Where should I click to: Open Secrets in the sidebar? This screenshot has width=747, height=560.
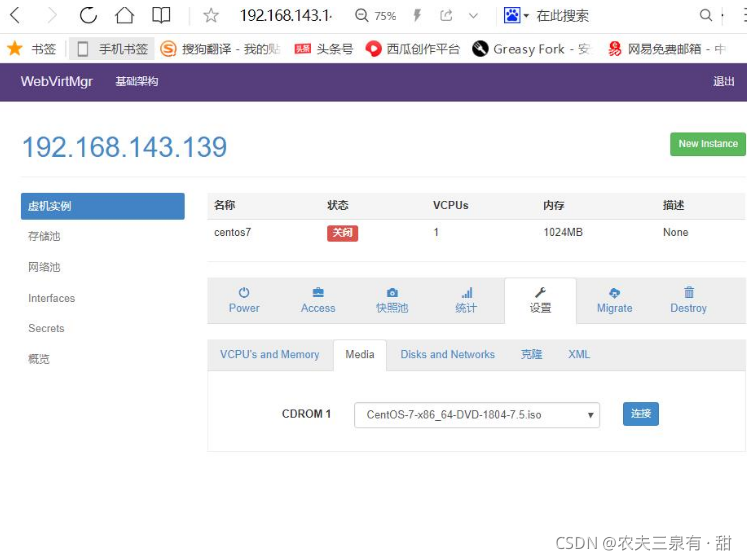coord(46,328)
